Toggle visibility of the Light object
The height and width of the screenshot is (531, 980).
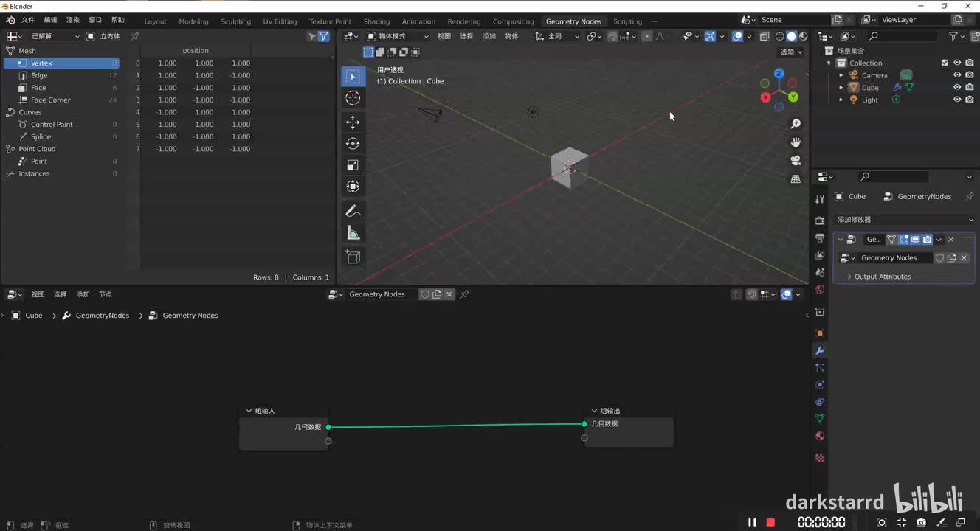957,100
